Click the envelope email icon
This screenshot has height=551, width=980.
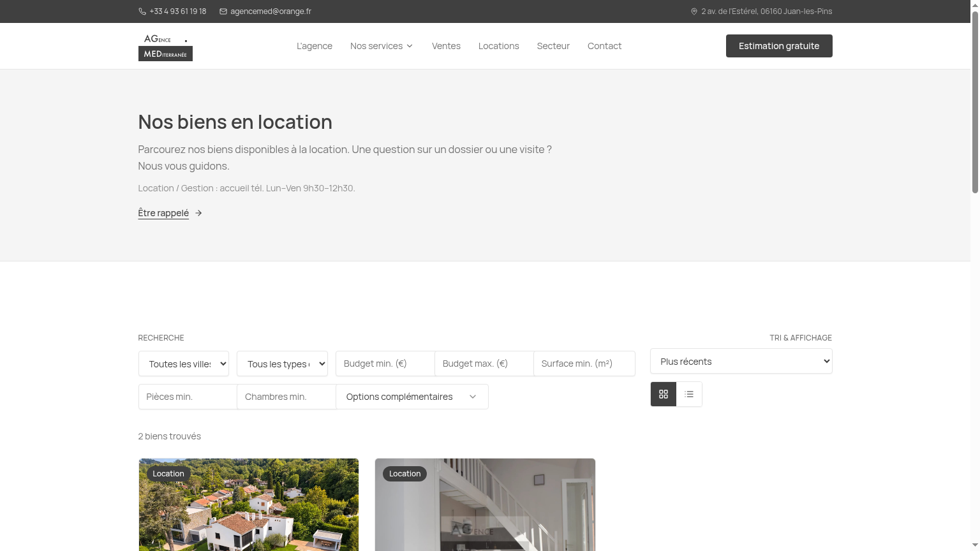click(x=223, y=11)
